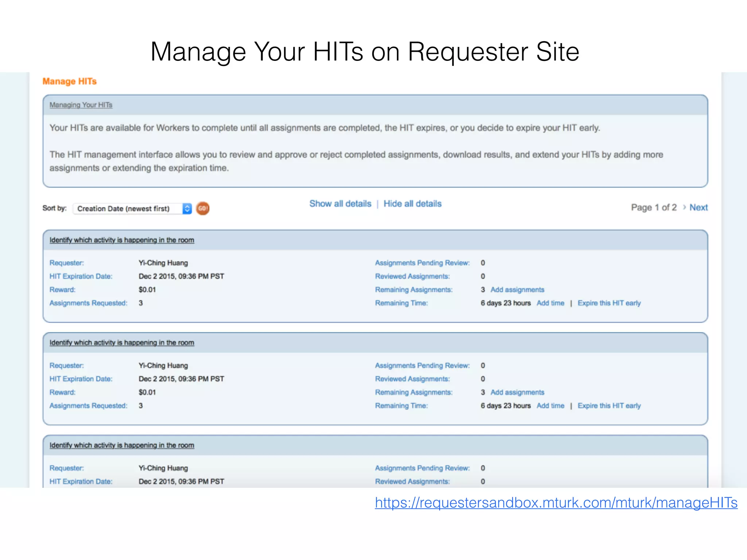
Task: Click HIT Expiration Date in third HIT
Action: (x=81, y=482)
